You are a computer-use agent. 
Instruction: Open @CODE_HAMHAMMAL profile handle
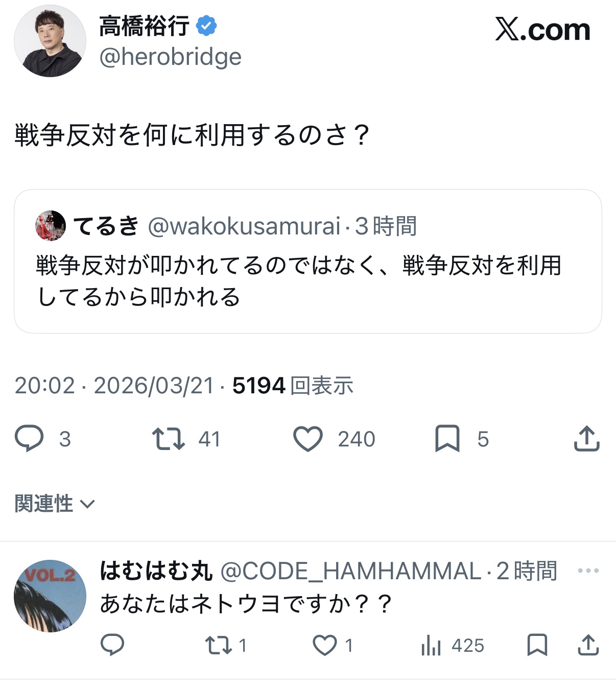click(351, 571)
